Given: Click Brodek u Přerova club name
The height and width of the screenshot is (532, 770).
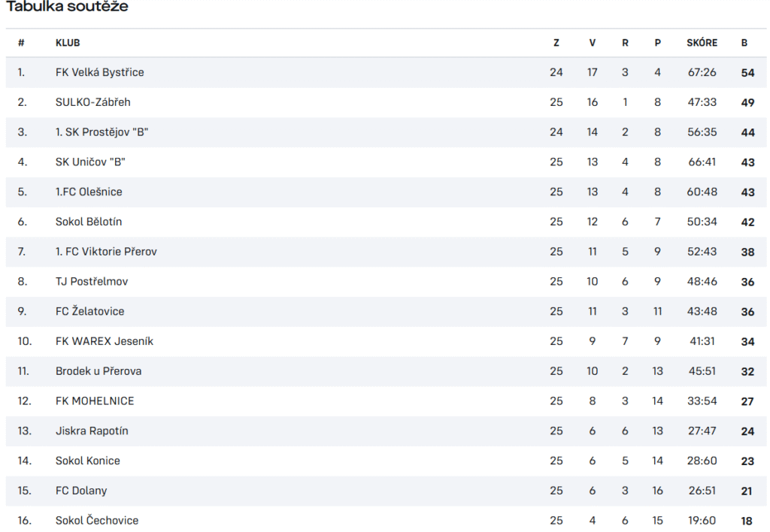Looking at the screenshot, I should [99, 371].
